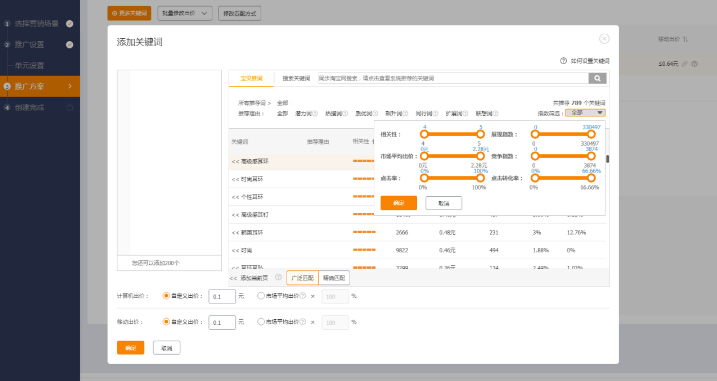Click the pencil edit icon next to 0.64元
Screen dimensions: 717x381
tap(685, 64)
